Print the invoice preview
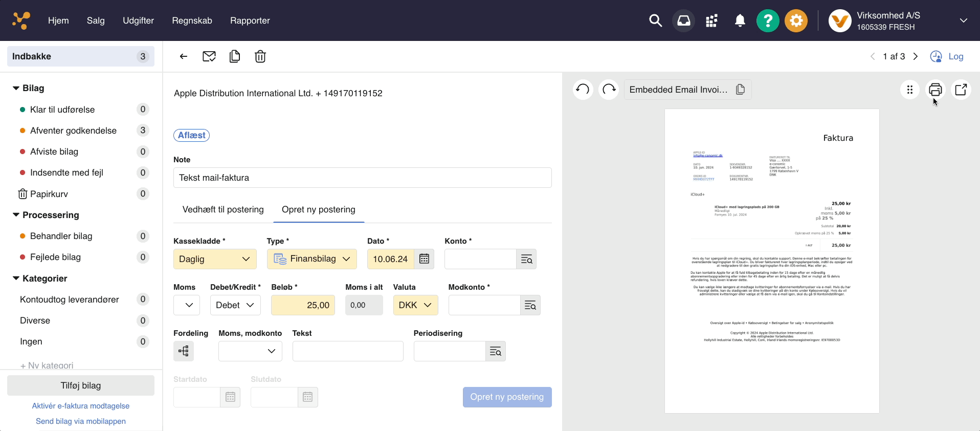980x431 pixels. pos(935,90)
